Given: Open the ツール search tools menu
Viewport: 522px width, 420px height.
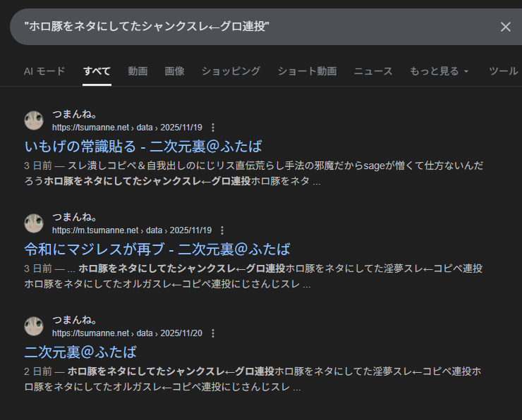Looking at the screenshot, I should point(503,71).
